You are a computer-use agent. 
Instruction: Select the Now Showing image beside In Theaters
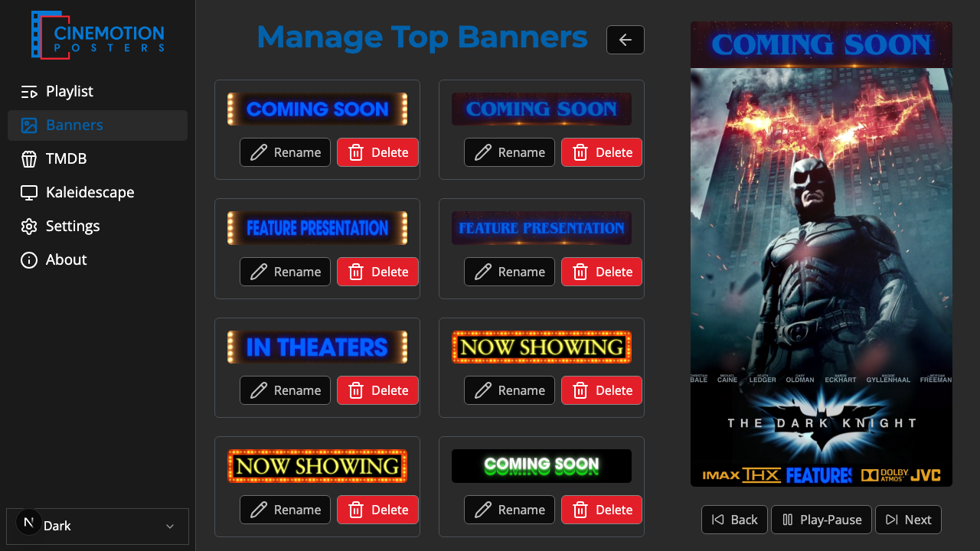point(541,347)
